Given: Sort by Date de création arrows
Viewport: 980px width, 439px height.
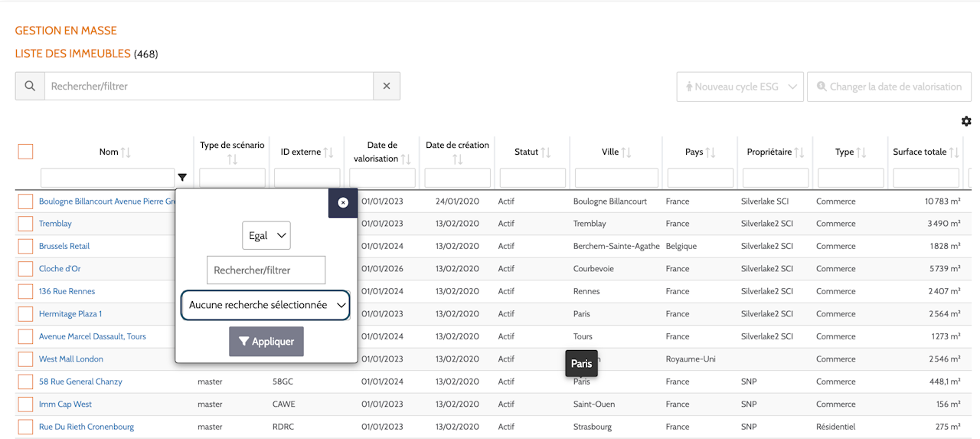Looking at the screenshot, I should [457, 159].
